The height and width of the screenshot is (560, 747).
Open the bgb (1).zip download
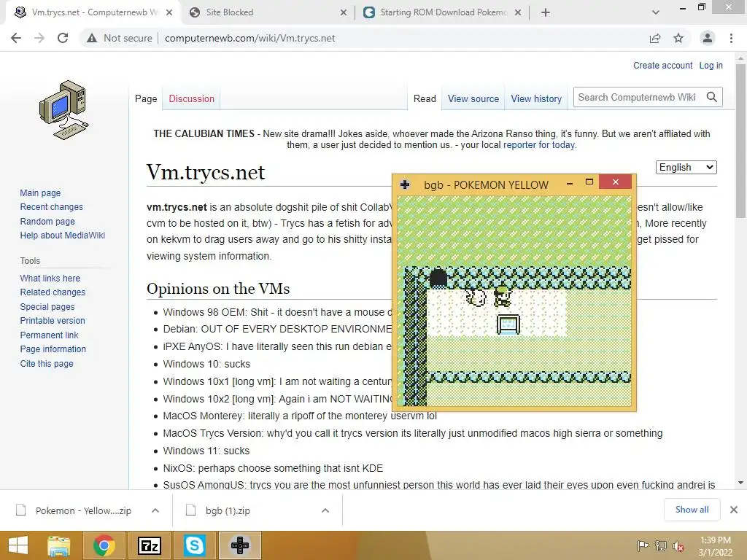[x=219, y=510]
